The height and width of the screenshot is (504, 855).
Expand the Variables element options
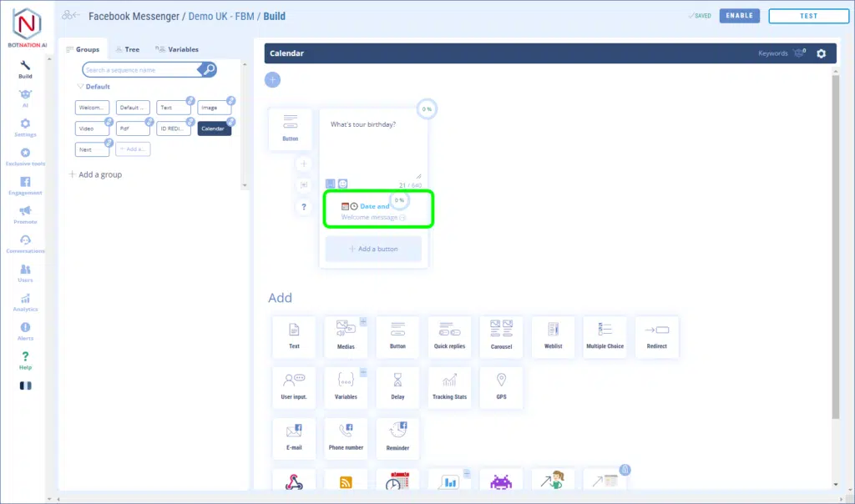tap(363, 371)
